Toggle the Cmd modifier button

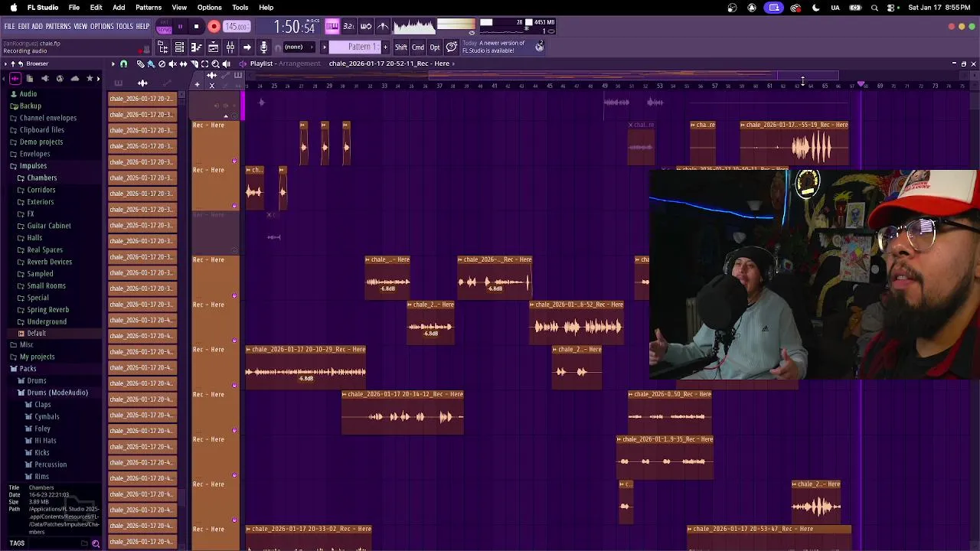pyautogui.click(x=418, y=47)
